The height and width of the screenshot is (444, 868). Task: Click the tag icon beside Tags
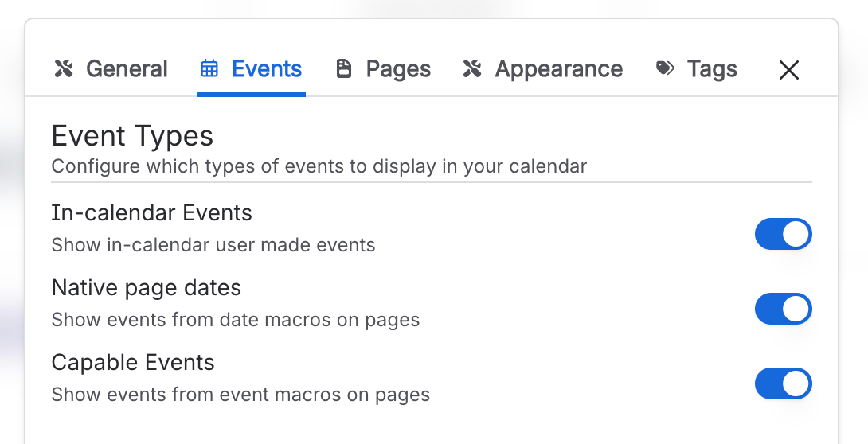click(665, 69)
